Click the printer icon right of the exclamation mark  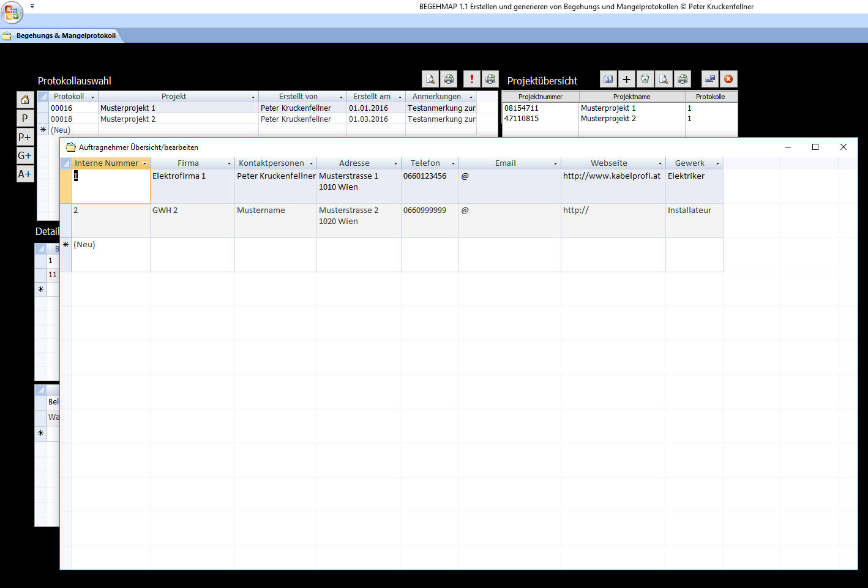point(490,79)
